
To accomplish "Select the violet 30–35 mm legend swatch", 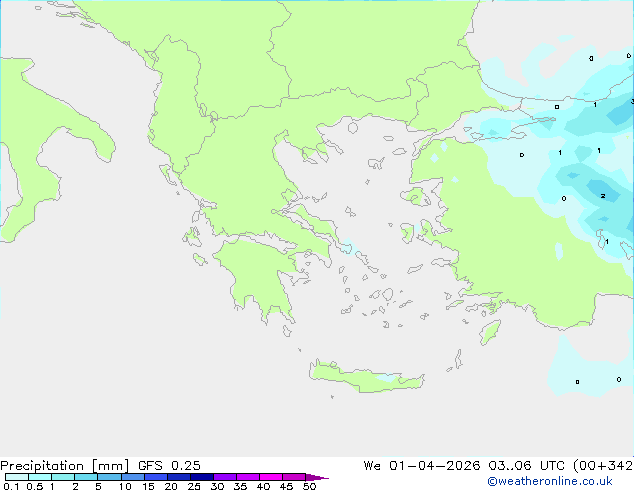I will click(225, 477).
